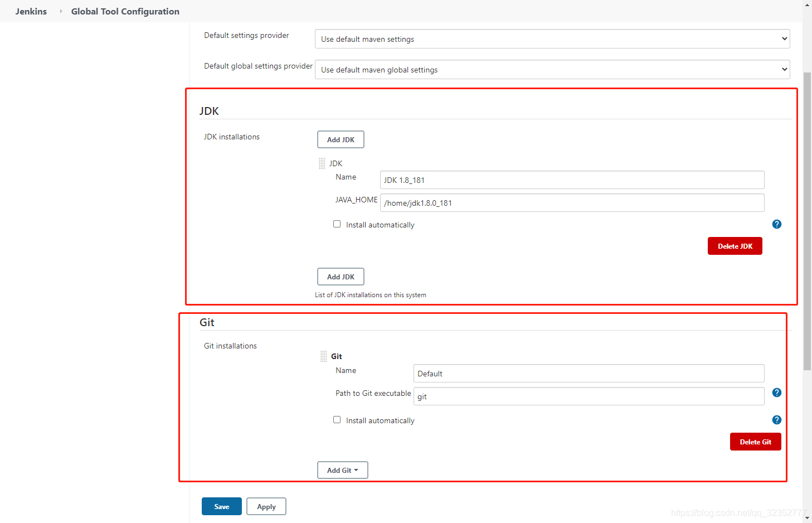Click the upper Add JDK button
Viewport: 812px width, 523px height.
click(341, 139)
